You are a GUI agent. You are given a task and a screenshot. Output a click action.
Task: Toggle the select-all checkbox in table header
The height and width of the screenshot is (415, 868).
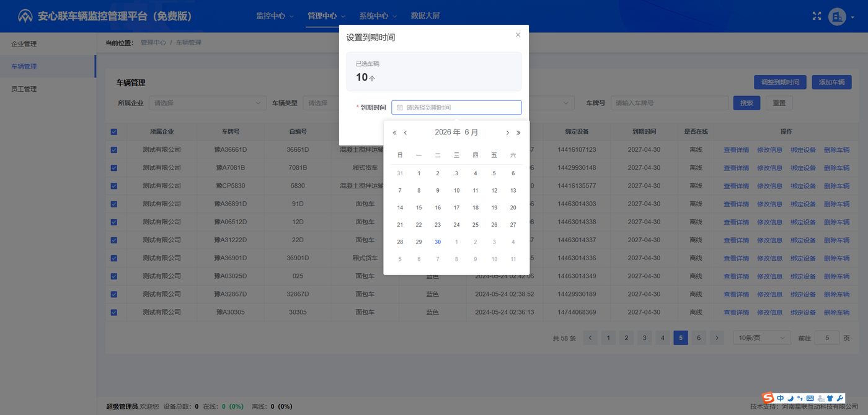coord(113,132)
